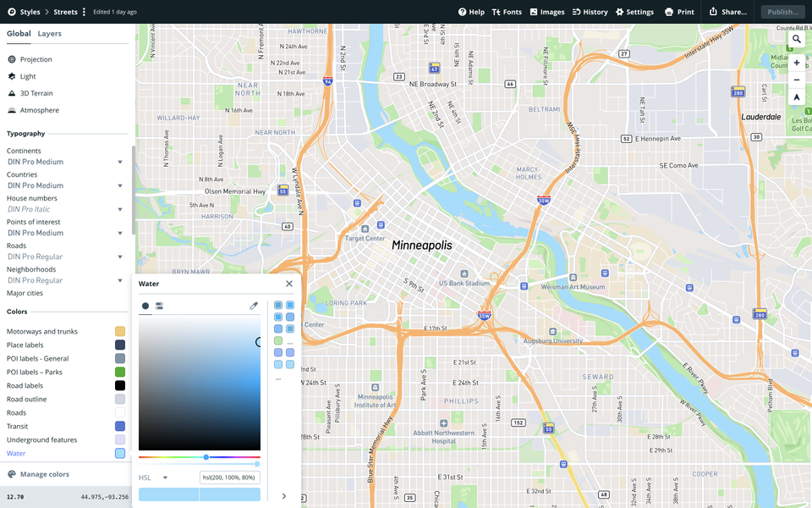
Task: Open the Projection settings
Action: pos(36,59)
